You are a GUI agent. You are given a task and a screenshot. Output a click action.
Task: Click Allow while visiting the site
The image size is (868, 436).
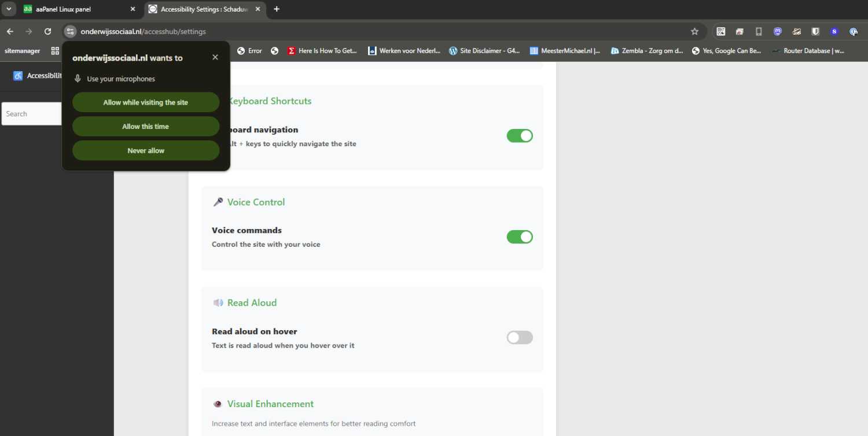pyautogui.click(x=146, y=102)
